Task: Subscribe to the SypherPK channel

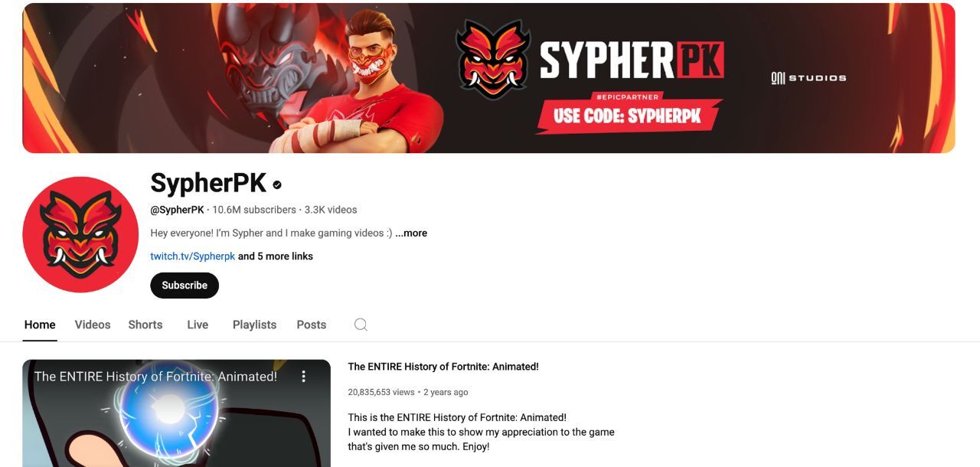Action: [185, 286]
